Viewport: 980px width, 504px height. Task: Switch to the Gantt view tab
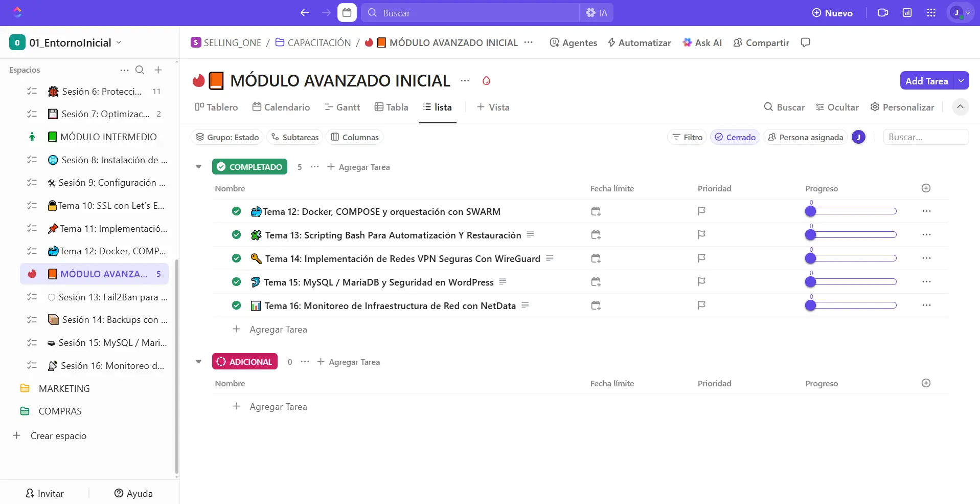point(342,107)
